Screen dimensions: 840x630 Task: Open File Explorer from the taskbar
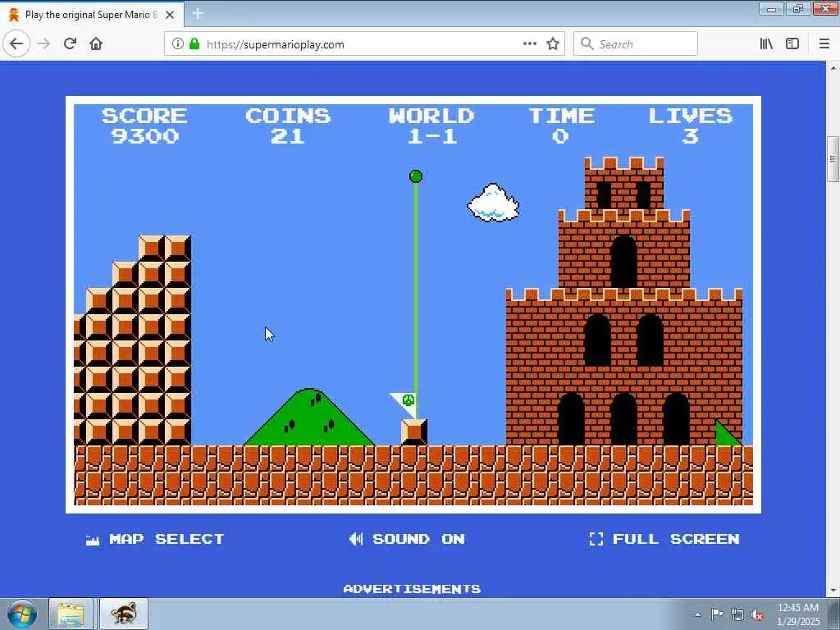coord(71,614)
